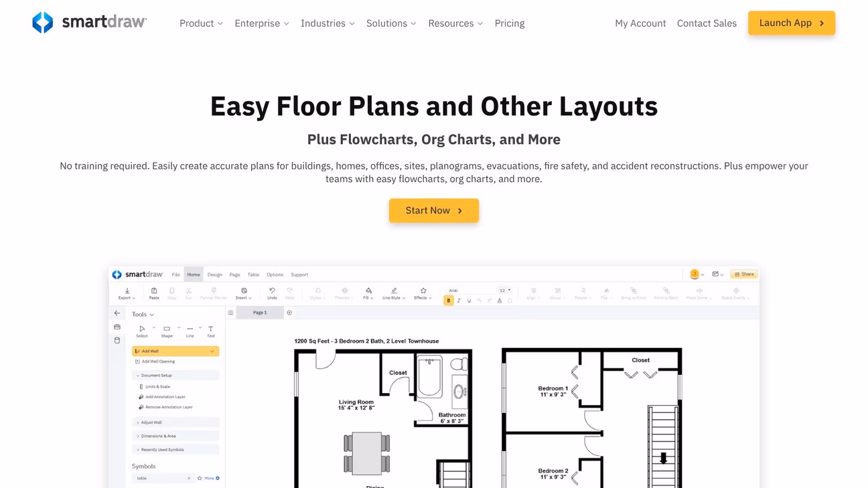The height and width of the screenshot is (488, 868).
Task: Open the Effects star tool
Action: [423, 293]
